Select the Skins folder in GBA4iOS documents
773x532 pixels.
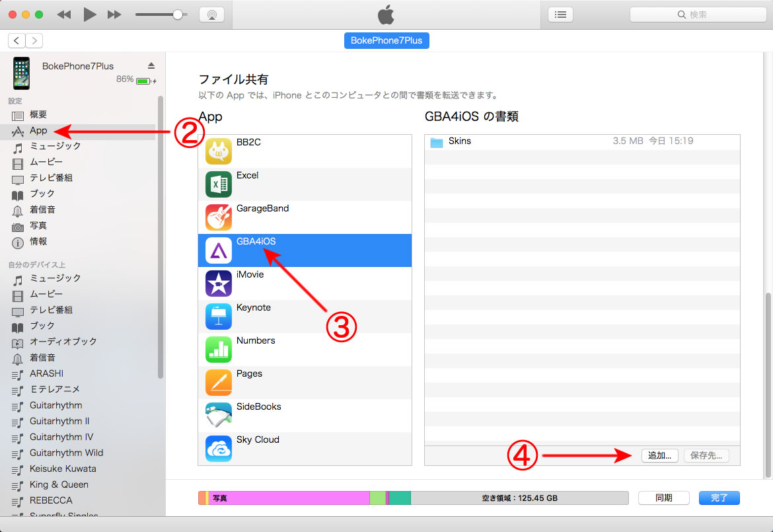[582, 142]
